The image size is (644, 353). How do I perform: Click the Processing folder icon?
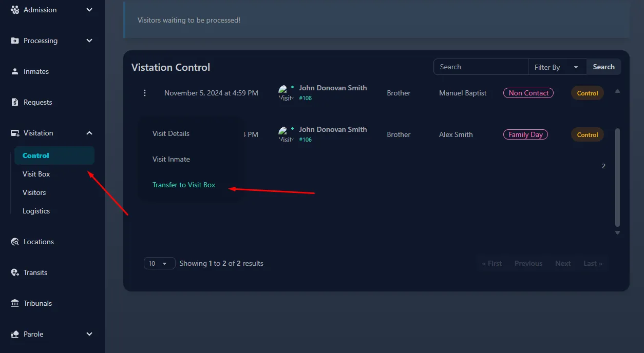(15, 41)
